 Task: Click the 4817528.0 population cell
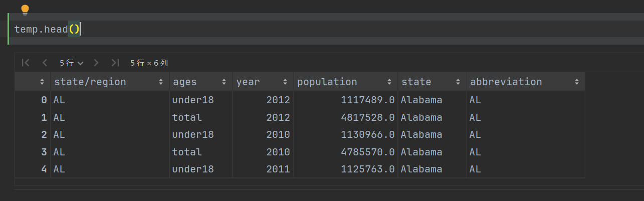point(367,117)
